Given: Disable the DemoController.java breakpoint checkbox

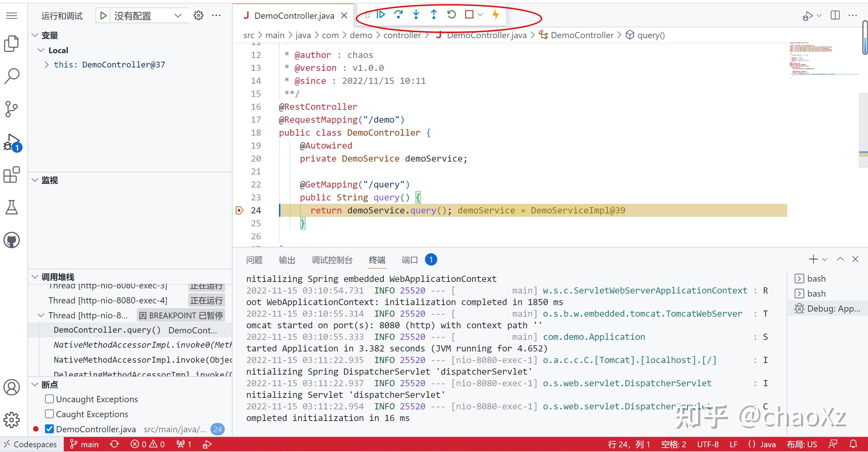Looking at the screenshot, I should click(49, 429).
